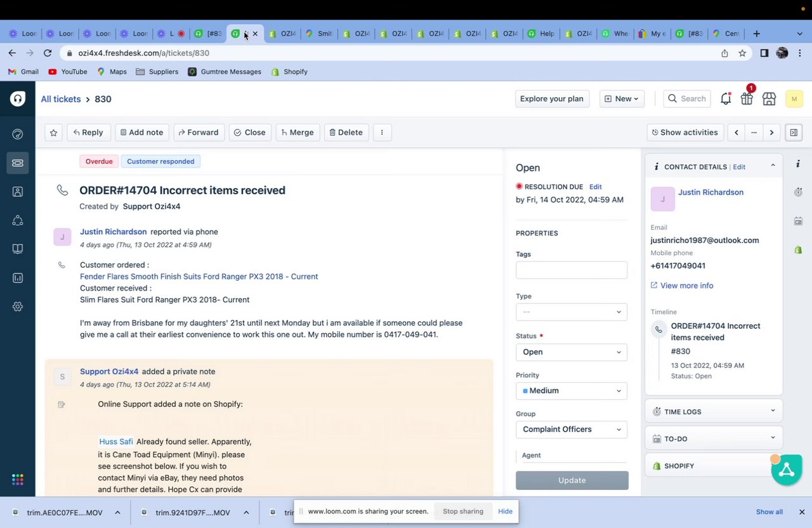This screenshot has height=528, width=812.
Task: Forward this ticket
Action: pos(199,132)
